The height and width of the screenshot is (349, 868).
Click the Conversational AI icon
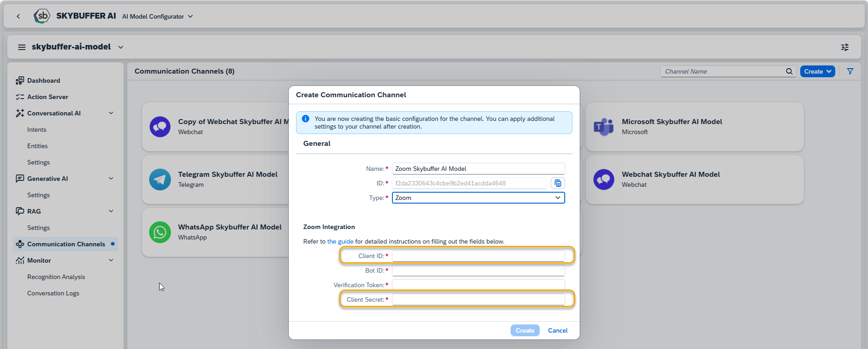[x=20, y=113]
